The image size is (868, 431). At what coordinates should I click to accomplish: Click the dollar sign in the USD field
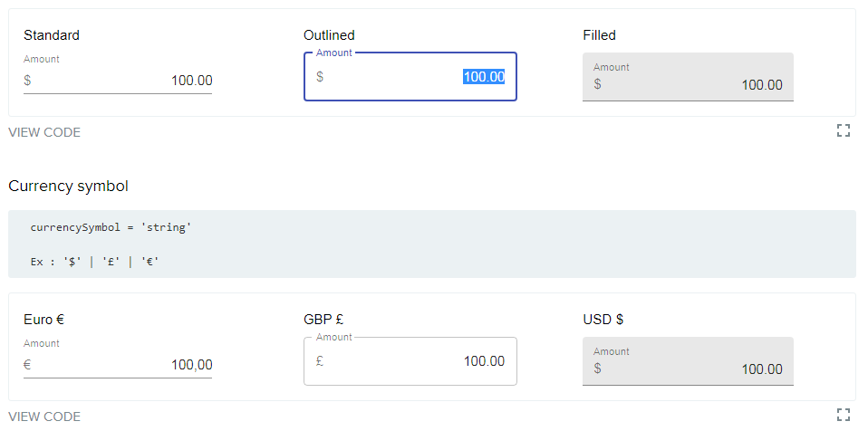point(597,369)
